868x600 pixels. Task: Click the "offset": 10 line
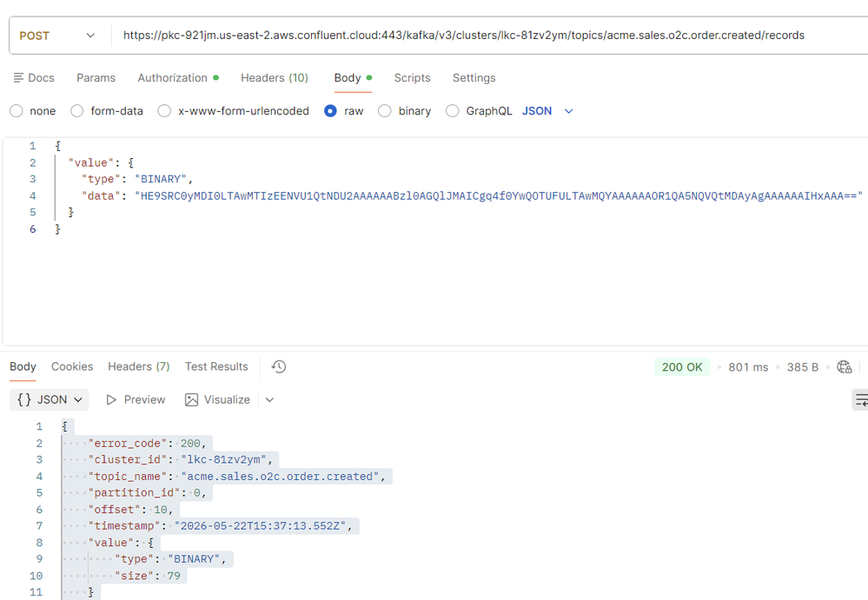130,510
